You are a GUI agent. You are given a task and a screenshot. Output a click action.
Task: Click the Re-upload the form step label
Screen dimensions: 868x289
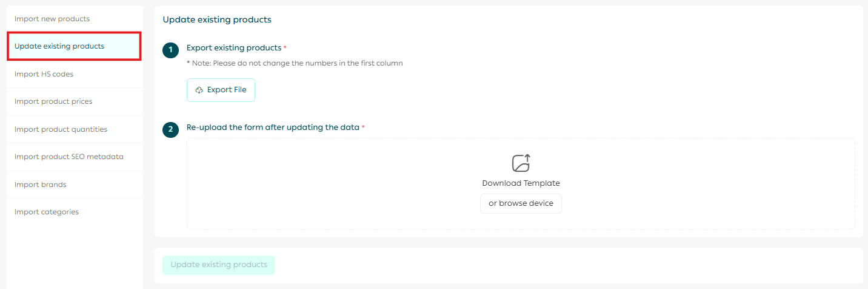[273, 127]
